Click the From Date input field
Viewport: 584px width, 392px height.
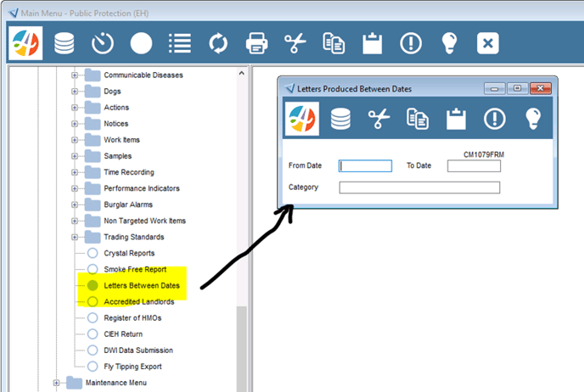pos(365,166)
